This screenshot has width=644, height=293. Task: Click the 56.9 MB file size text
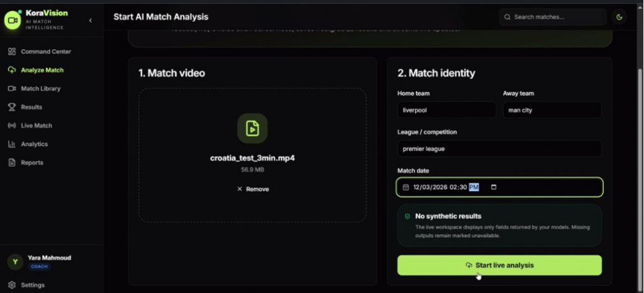252,170
